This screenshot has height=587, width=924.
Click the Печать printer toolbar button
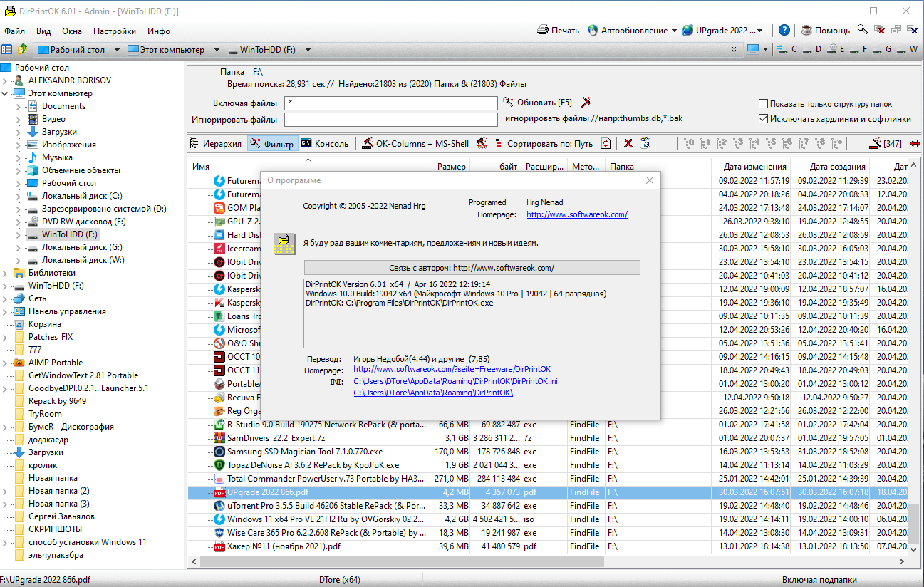[x=558, y=31]
